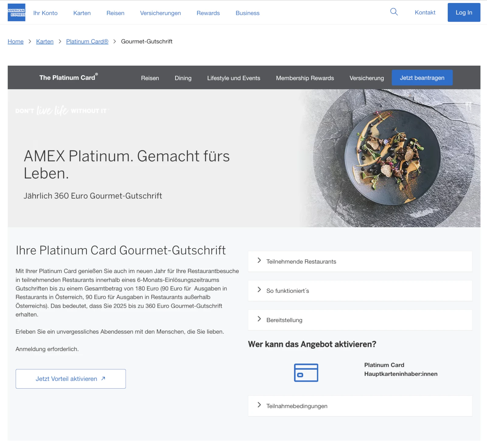
Task: Go to Karten breadcrumb link
Action: (45, 41)
